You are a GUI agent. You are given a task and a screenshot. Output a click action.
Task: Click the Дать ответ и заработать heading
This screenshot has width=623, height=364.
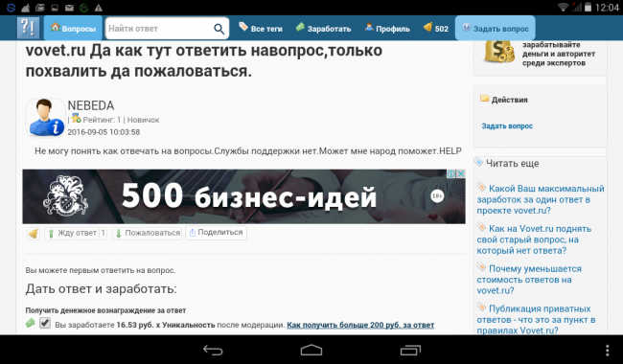(101, 288)
